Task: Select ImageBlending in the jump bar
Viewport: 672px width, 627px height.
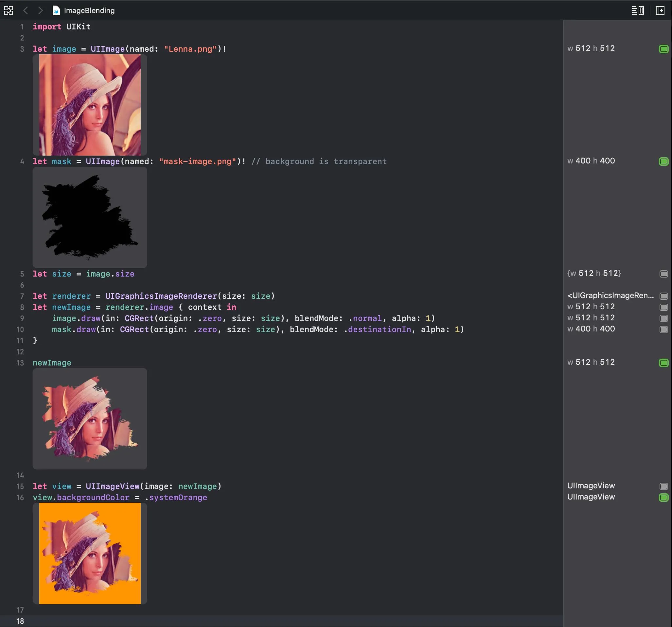Action: 89,10
